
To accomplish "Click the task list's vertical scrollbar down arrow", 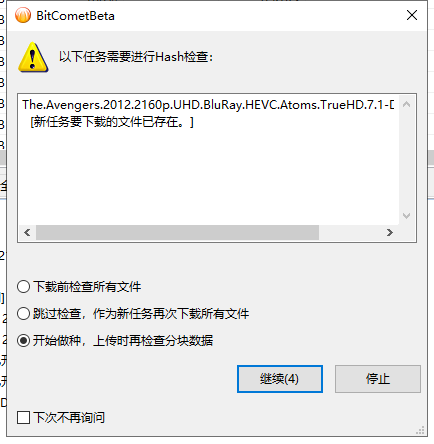I will tap(406, 216).
